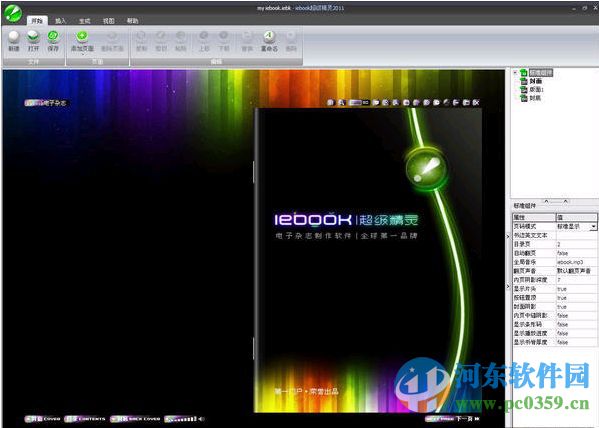Select the 封底 page in tree

(x=535, y=98)
